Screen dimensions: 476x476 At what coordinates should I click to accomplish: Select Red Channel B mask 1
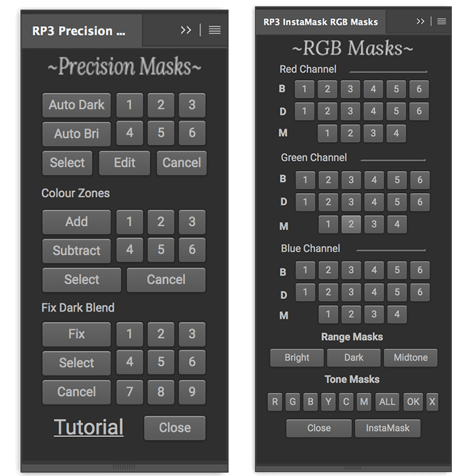pos(304,89)
